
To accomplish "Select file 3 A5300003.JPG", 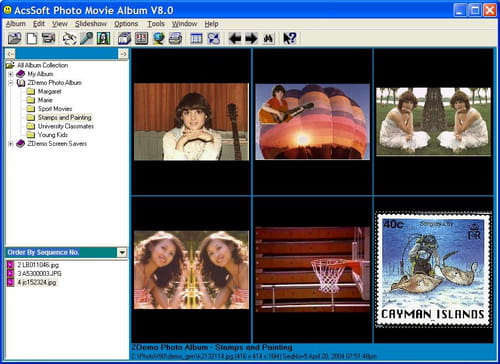I will 39,274.
